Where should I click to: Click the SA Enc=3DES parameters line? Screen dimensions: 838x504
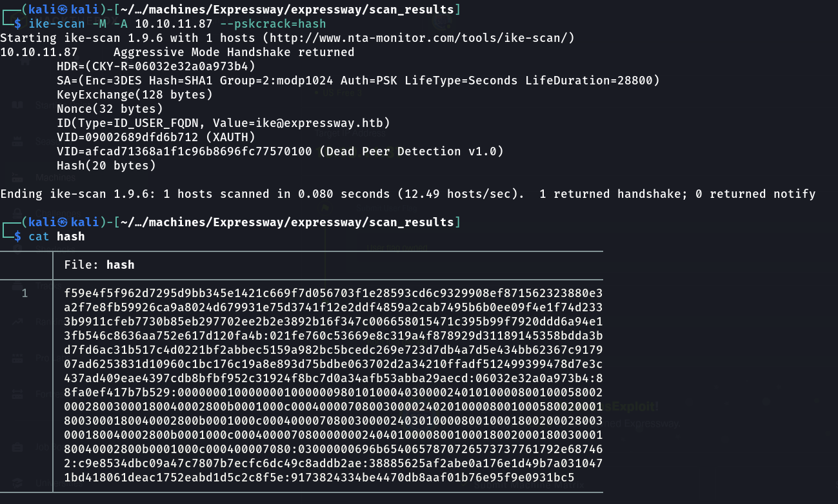click(358, 81)
